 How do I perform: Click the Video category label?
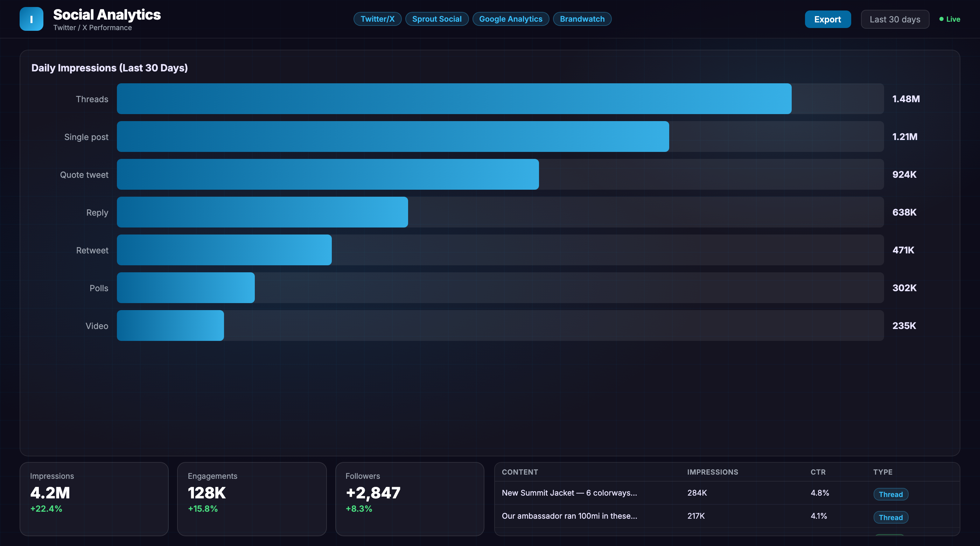[x=97, y=326]
